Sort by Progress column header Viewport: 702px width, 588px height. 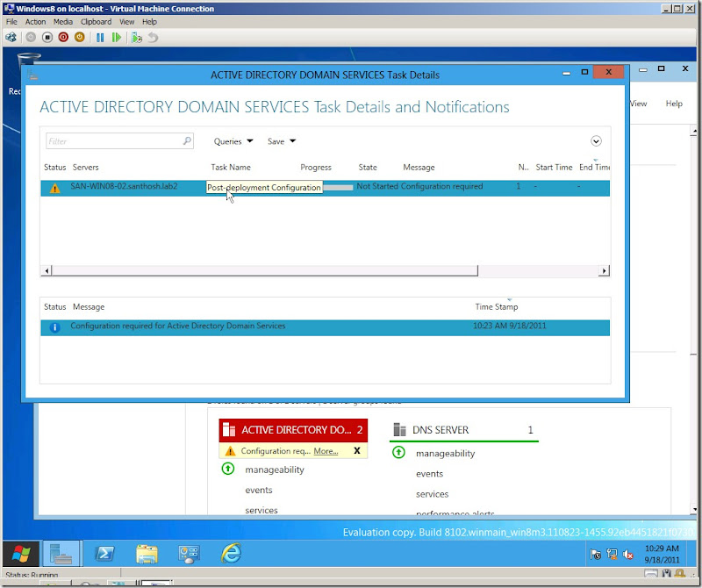pos(316,167)
